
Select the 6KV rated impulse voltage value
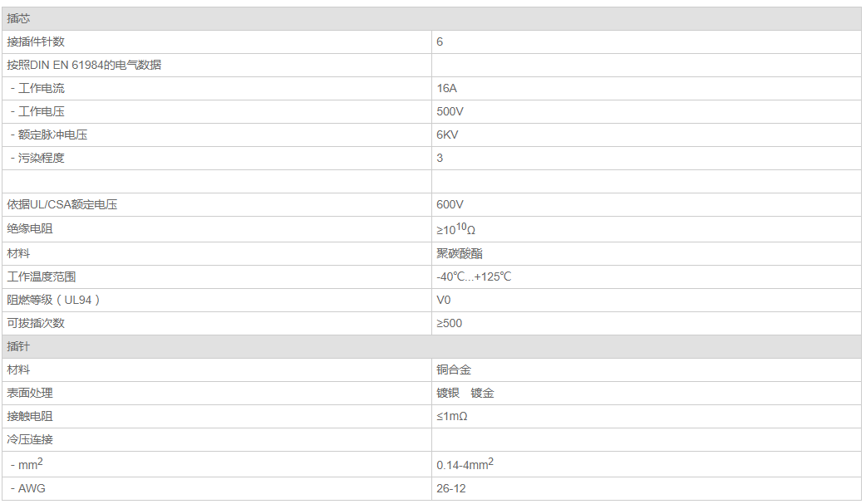[447, 135]
